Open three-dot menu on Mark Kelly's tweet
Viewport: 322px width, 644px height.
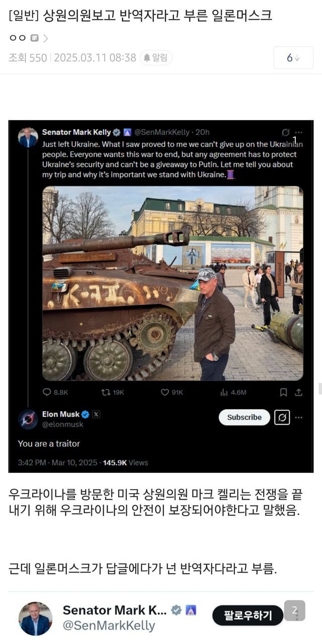[299, 132]
